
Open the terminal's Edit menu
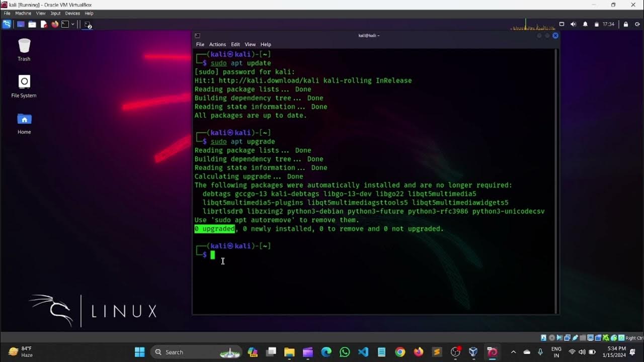click(x=235, y=44)
